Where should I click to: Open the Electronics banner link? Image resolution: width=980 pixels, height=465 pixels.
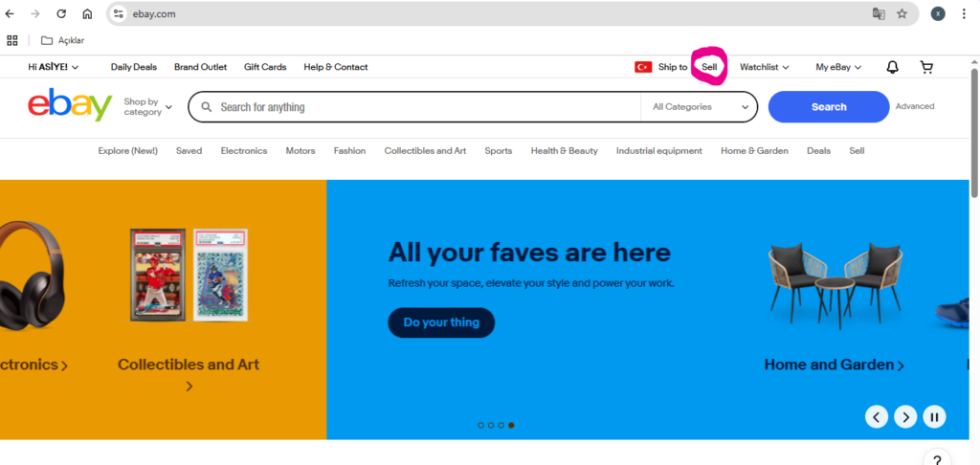pos(33,365)
